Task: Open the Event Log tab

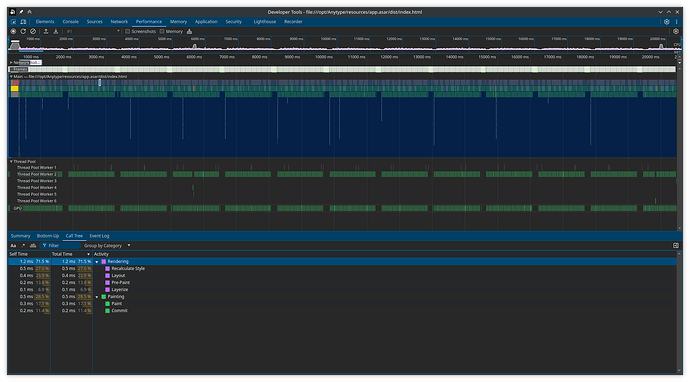Action: 99,236
